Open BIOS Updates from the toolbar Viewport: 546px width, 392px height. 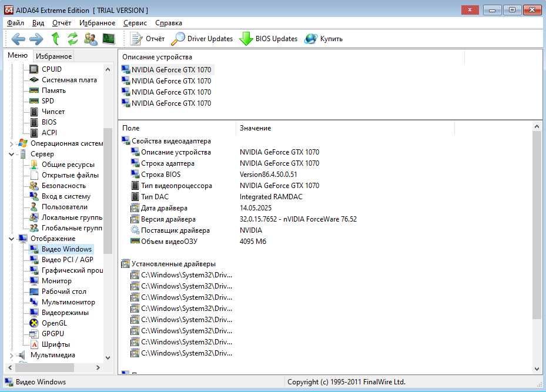click(269, 39)
